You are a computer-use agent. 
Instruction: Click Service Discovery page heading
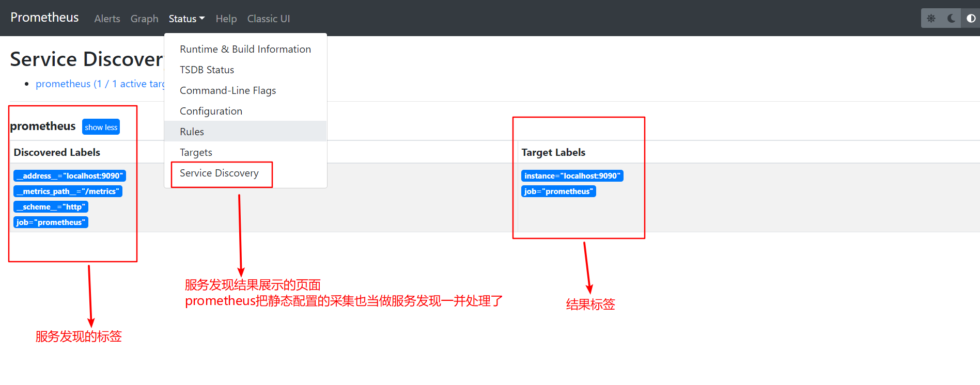tap(87, 59)
